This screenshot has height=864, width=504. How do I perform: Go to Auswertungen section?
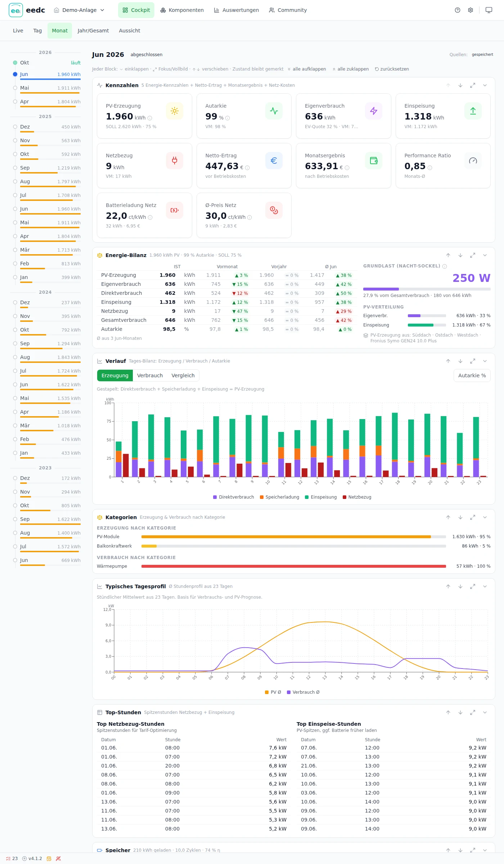(237, 10)
